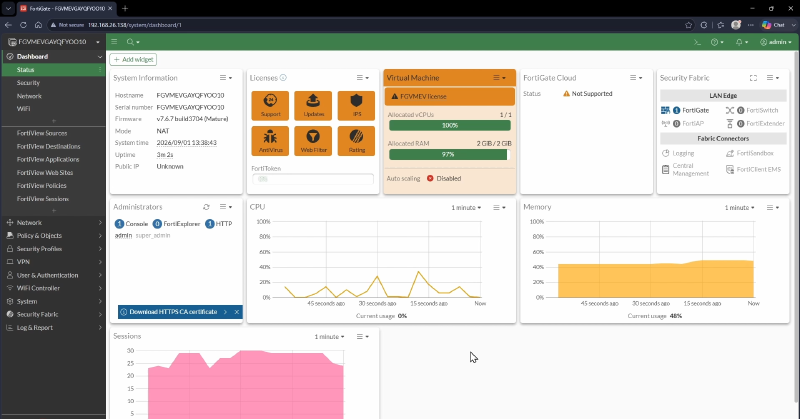The width and height of the screenshot is (800, 419).
Task: Click the FortiExtender entry in Security Fabric
Action: coord(755,124)
